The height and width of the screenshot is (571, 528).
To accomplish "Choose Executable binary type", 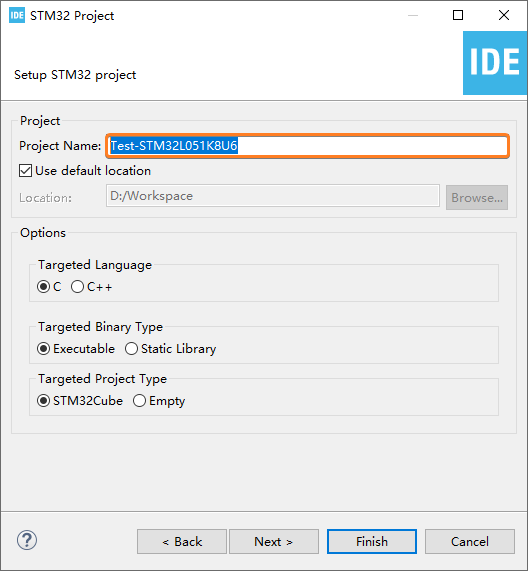I will click(x=43, y=349).
